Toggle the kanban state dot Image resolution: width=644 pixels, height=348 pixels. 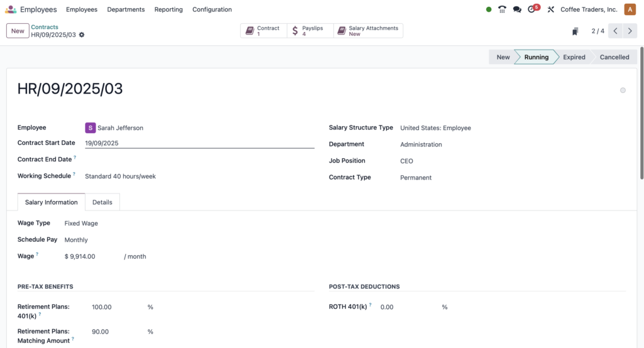point(623,90)
